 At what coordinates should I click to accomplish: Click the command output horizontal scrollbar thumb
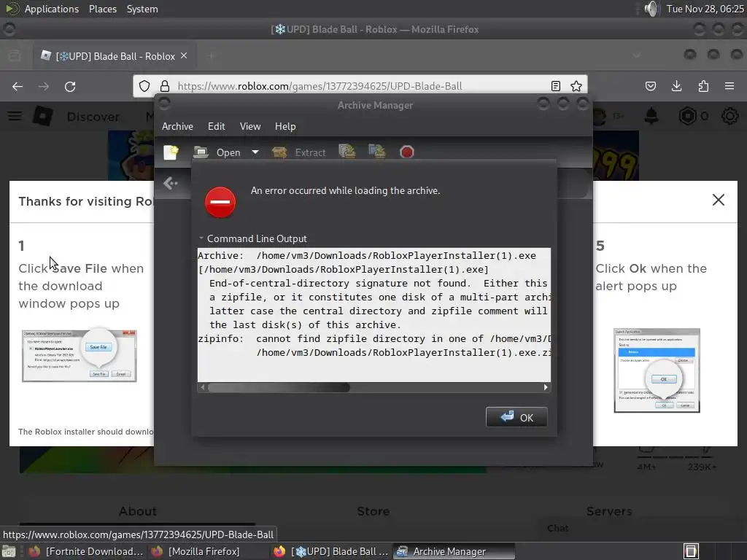pyautogui.click(x=279, y=387)
